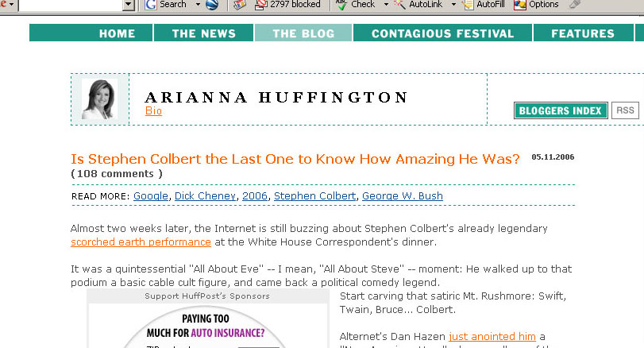Open the Stephen Colbert article headline
644x348 pixels.
tap(295, 159)
